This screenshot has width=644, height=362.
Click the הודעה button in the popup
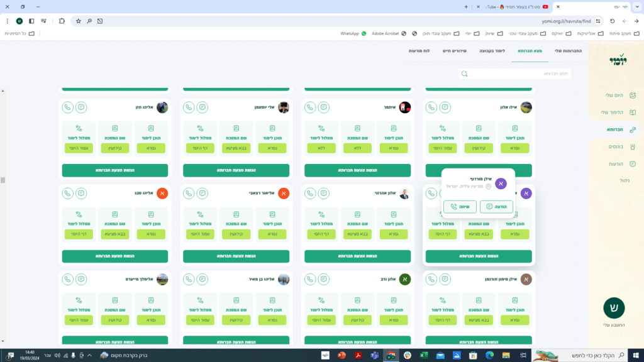496,207
